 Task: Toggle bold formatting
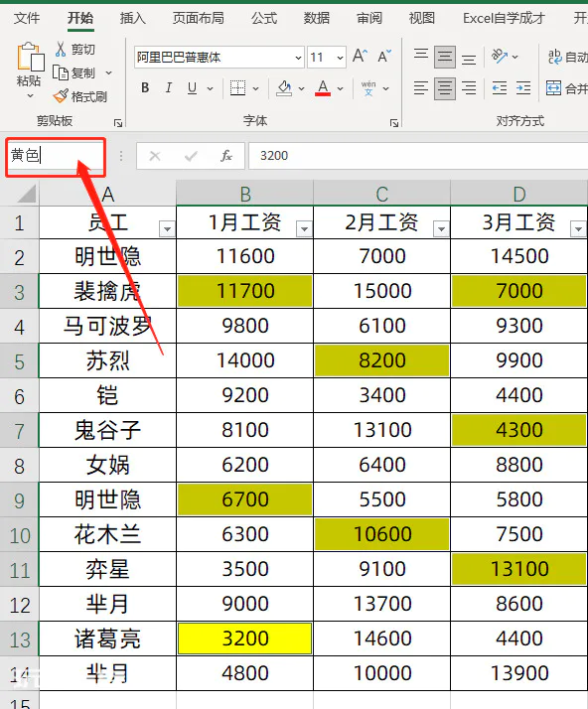[145, 87]
